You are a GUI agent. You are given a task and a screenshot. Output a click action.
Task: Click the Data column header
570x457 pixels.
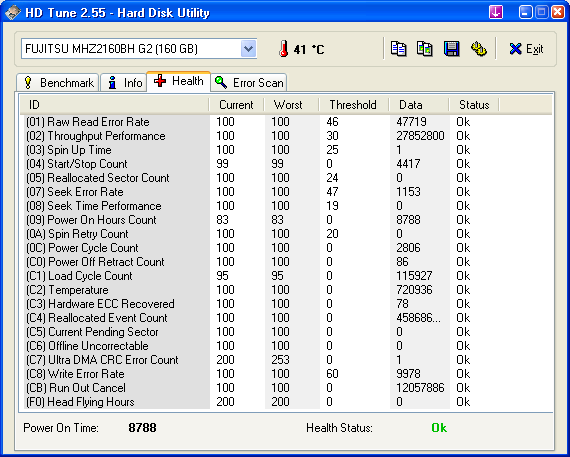419,105
